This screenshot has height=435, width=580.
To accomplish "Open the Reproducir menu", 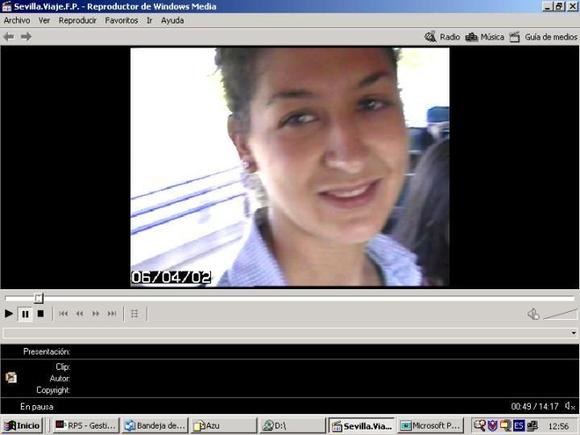I will click(77, 20).
